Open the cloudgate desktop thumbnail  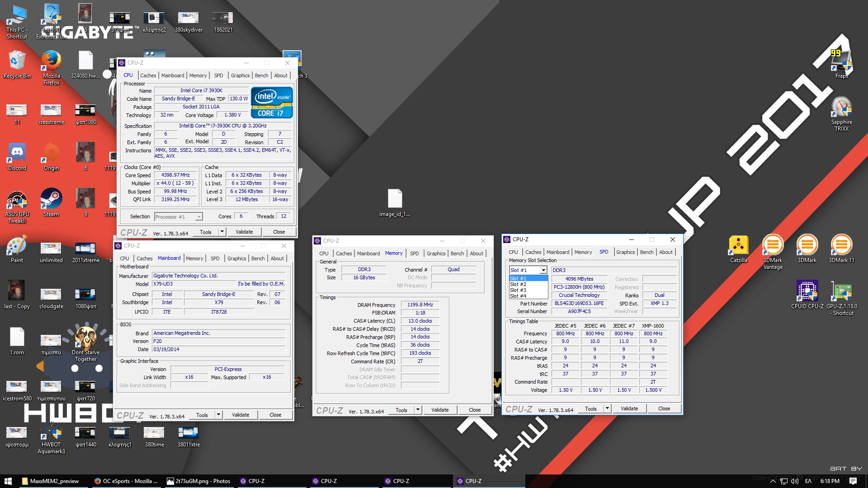[51, 298]
